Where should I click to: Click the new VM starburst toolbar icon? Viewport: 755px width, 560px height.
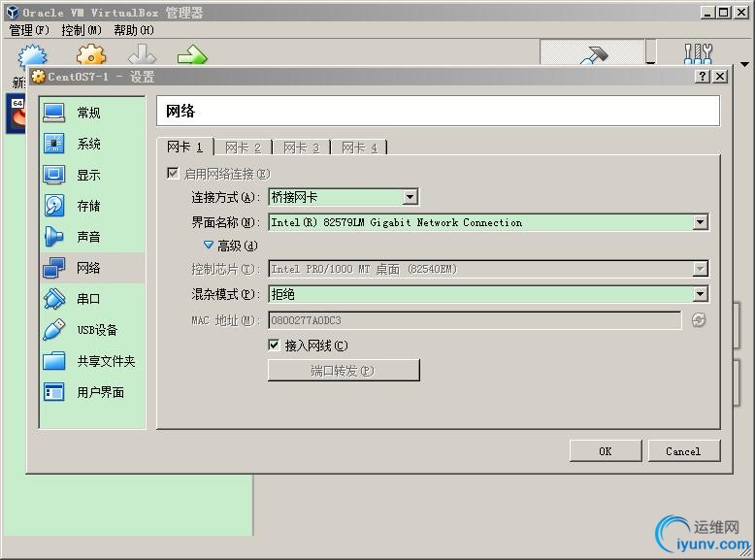[32, 55]
